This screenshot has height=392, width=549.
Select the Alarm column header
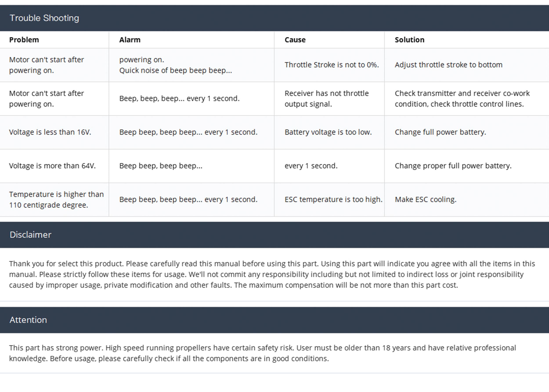130,40
